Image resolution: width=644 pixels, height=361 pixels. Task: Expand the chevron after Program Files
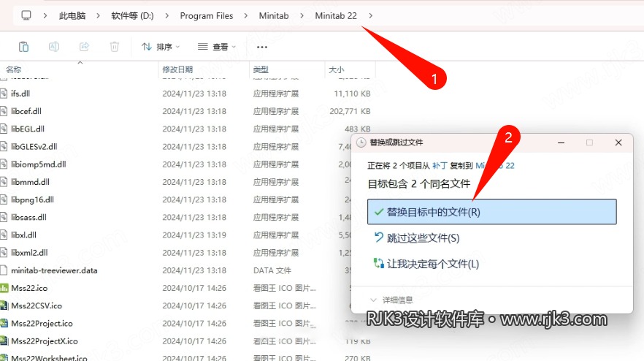click(x=245, y=15)
